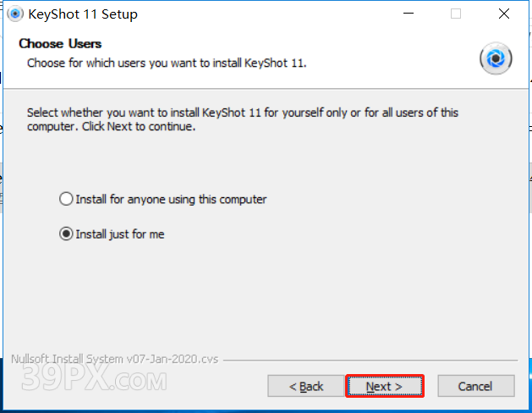Viewport: 532px width, 413px height.
Task: Select the "Install for anyone using this computer" radio button
Action: tap(66, 200)
